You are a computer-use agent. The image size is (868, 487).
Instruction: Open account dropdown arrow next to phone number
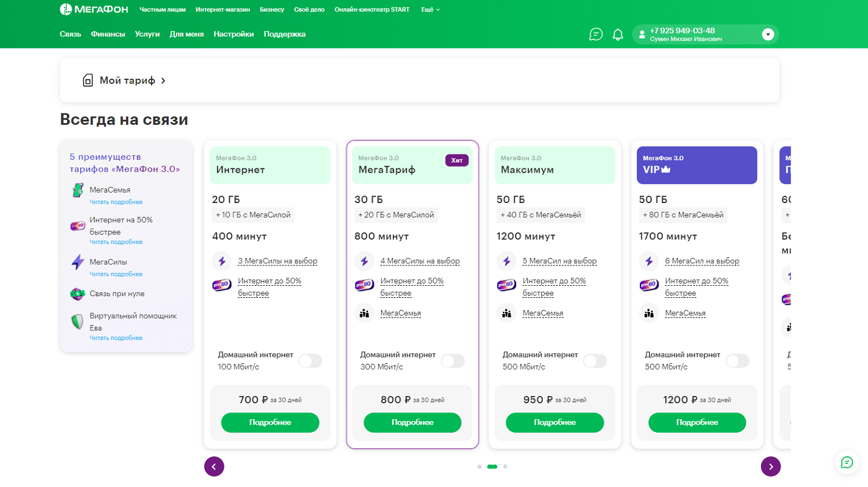[x=768, y=35]
